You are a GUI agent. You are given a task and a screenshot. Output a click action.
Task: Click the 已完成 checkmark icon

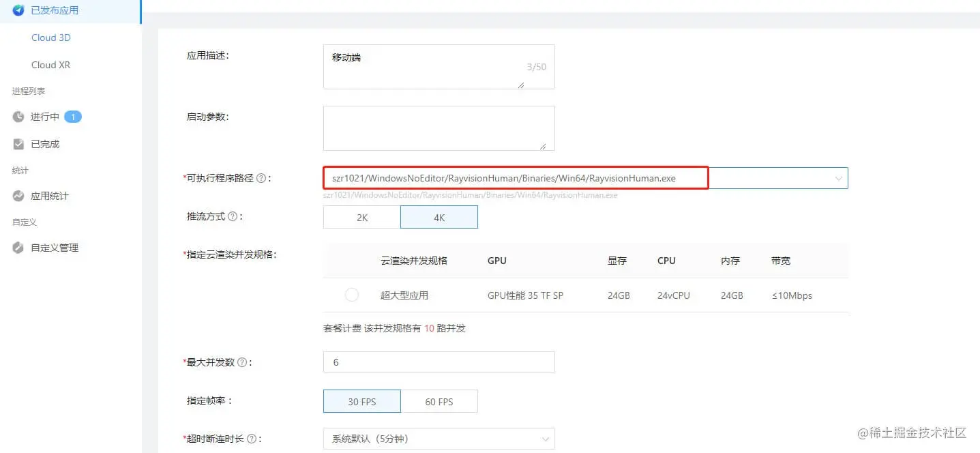pos(18,144)
